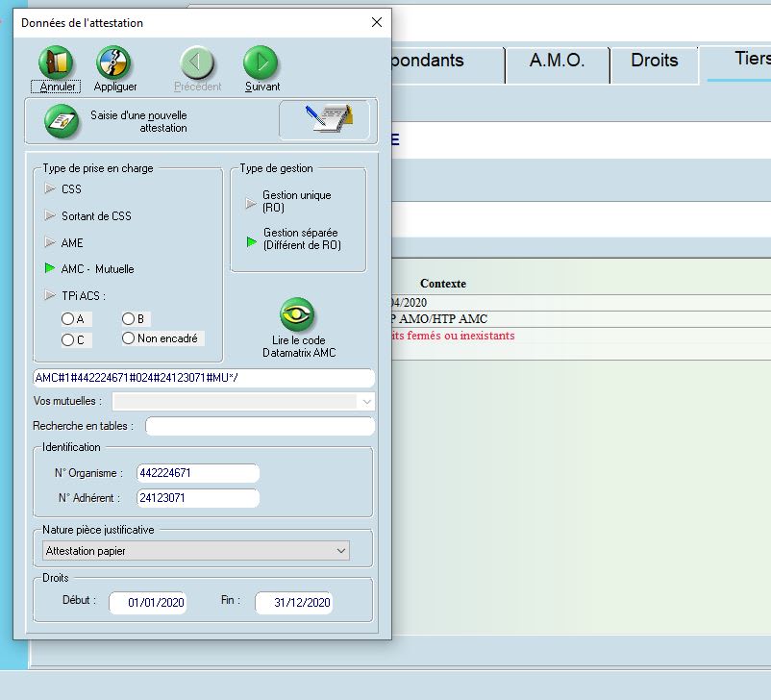Open the Vos mutuelles dropdown
Screen dimensions: 771x700
click(365, 401)
